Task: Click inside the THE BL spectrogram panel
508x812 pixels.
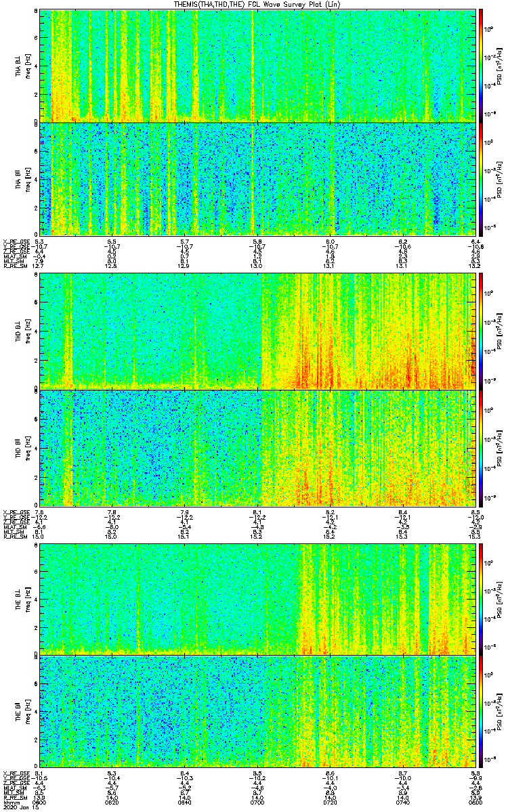Action: [257, 598]
